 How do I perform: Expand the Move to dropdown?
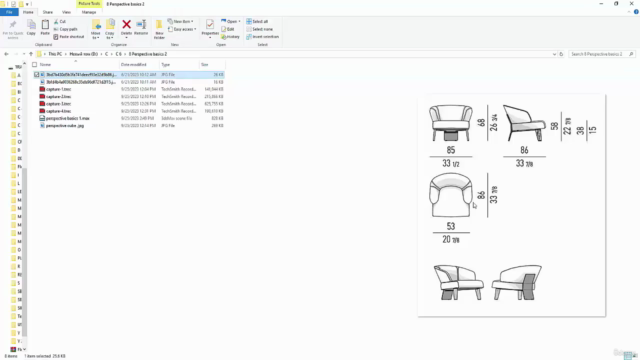tap(96, 29)
